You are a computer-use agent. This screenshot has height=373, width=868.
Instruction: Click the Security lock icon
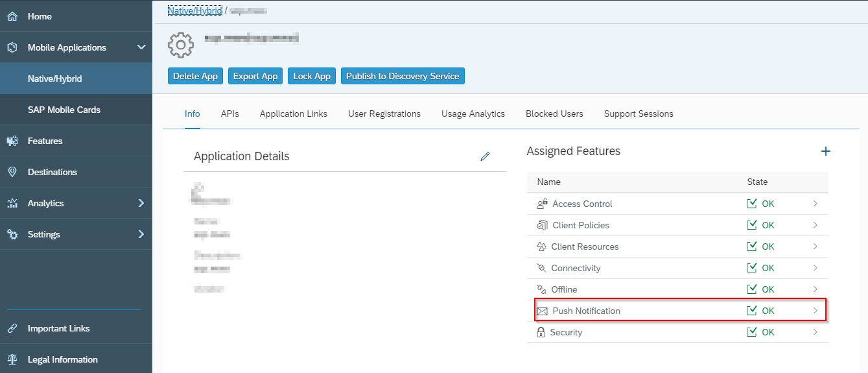pos(541,333)
